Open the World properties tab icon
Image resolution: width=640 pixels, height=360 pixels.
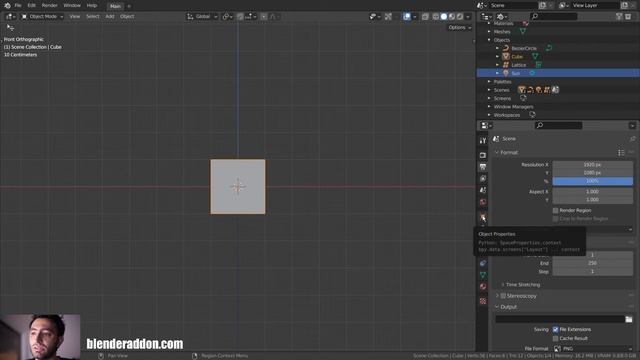click(x=483, y=202)
